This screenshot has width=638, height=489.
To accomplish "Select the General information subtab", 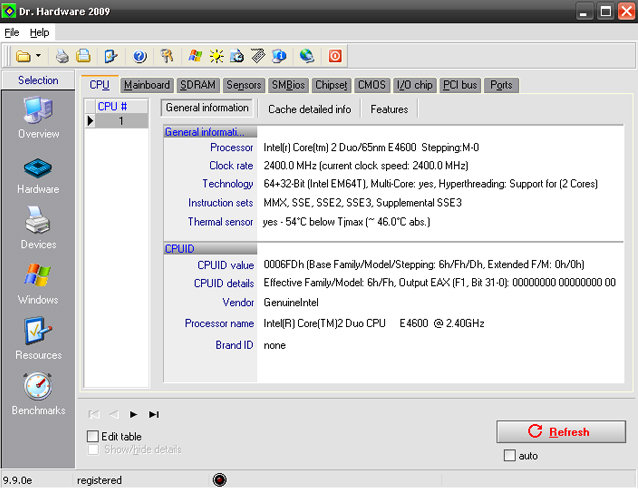I will coord(207,108).
